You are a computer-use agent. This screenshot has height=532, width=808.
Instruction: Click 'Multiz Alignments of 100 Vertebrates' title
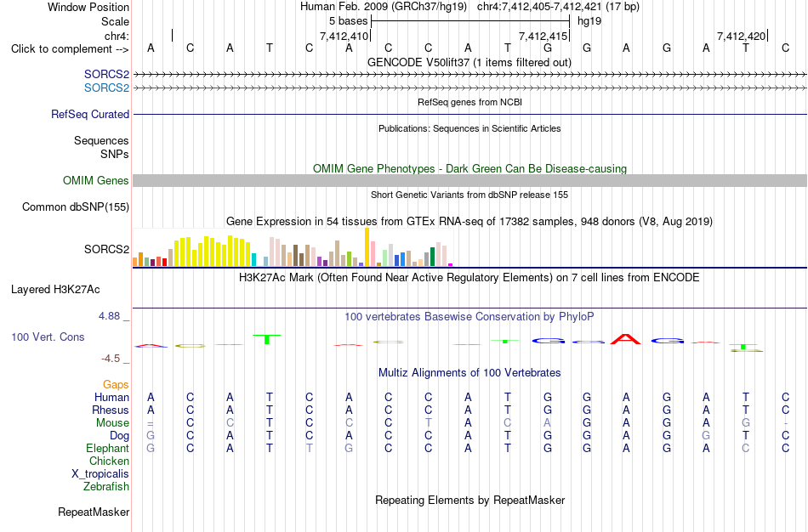469,373
